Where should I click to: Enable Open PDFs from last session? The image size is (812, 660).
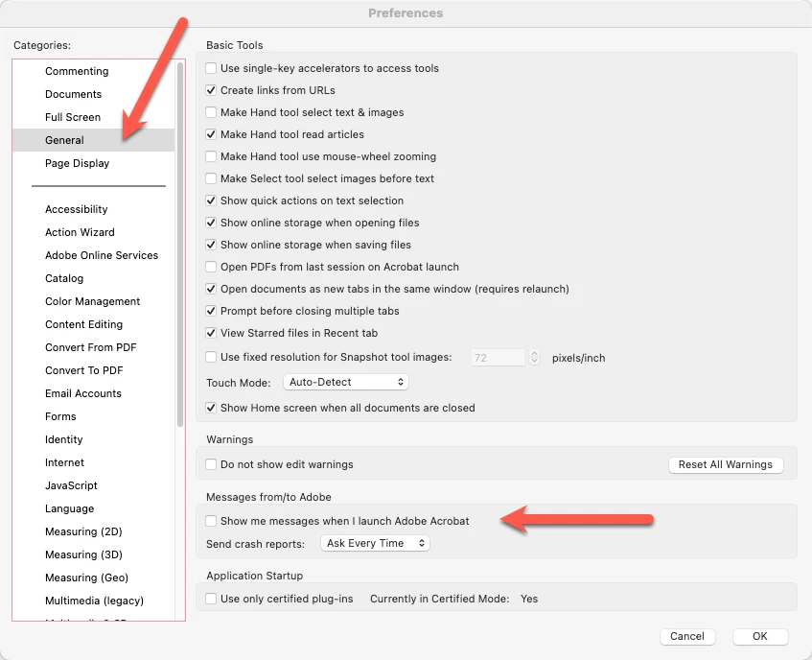tap(211, 267)
